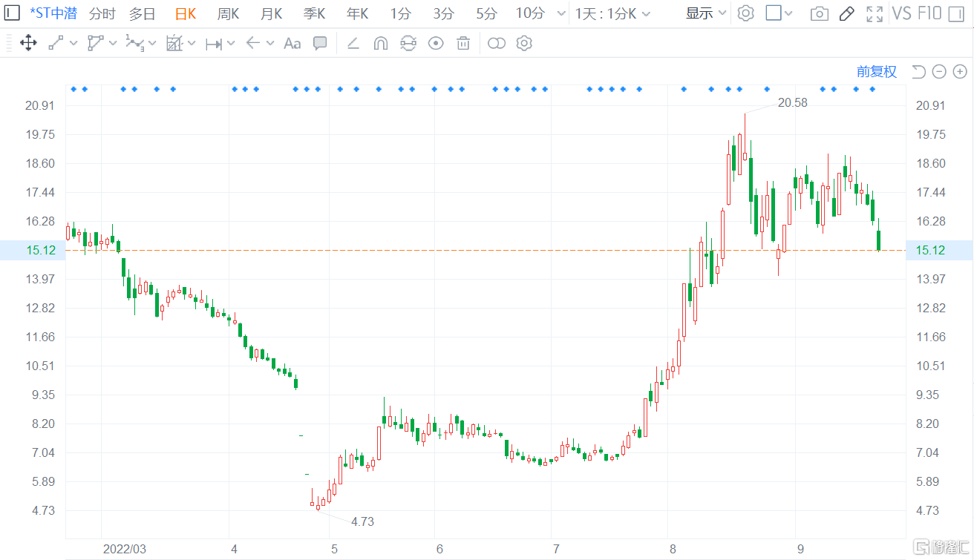Toggle the magnet snap tool

(380, 44)
